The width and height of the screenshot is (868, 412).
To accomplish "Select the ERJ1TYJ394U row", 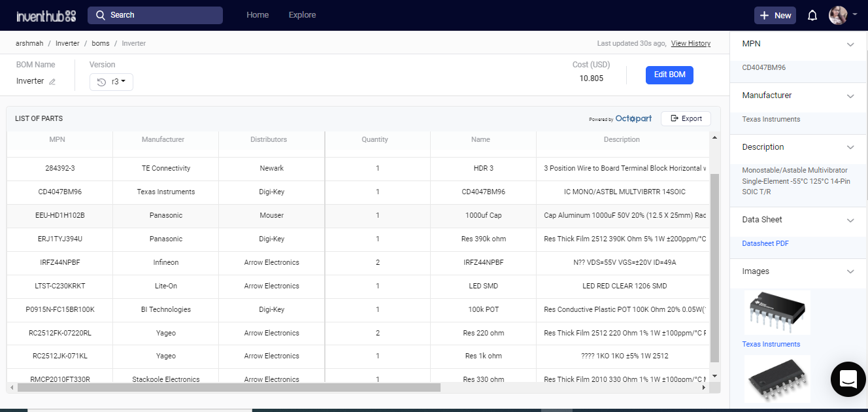I will [359, 239].
